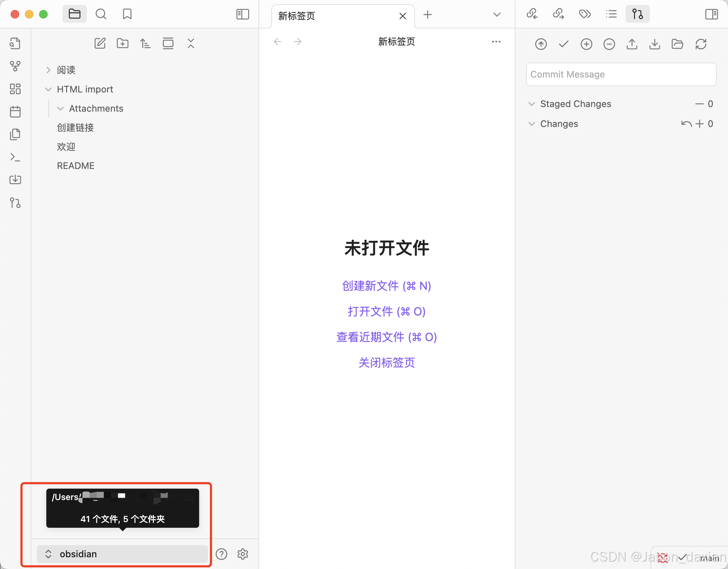Click the new note icon in file explorer
The height and width of the screenshot is (569, 728).
click(x=100, y=44)
